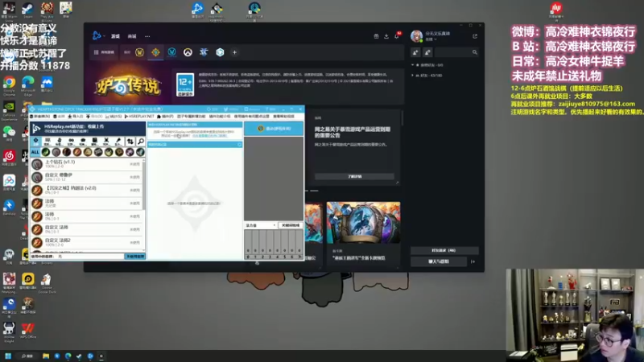Click the second friend-management icon beside add friend

click(427, 52)
